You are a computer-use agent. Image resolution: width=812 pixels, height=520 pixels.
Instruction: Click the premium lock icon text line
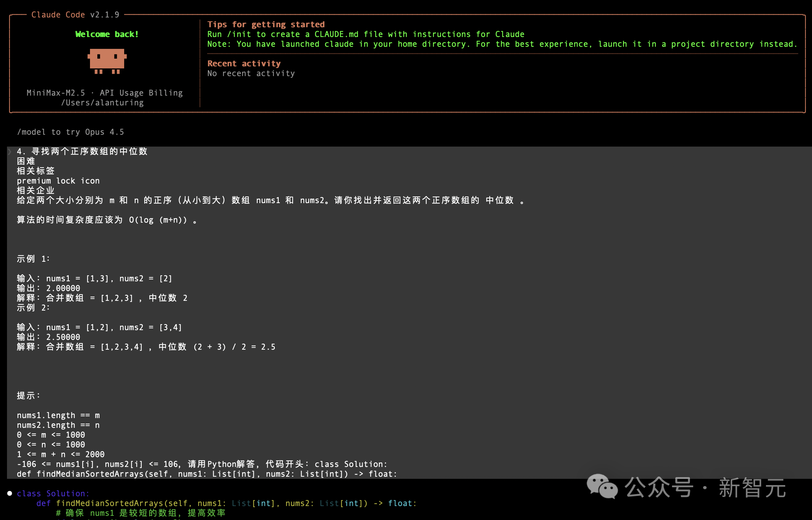tap(58, 181)
